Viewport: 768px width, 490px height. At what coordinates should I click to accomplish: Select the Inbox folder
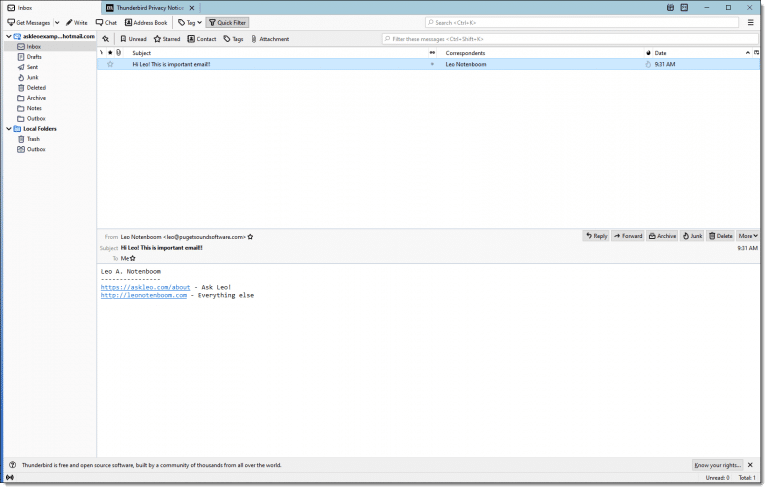click(50, 47)
